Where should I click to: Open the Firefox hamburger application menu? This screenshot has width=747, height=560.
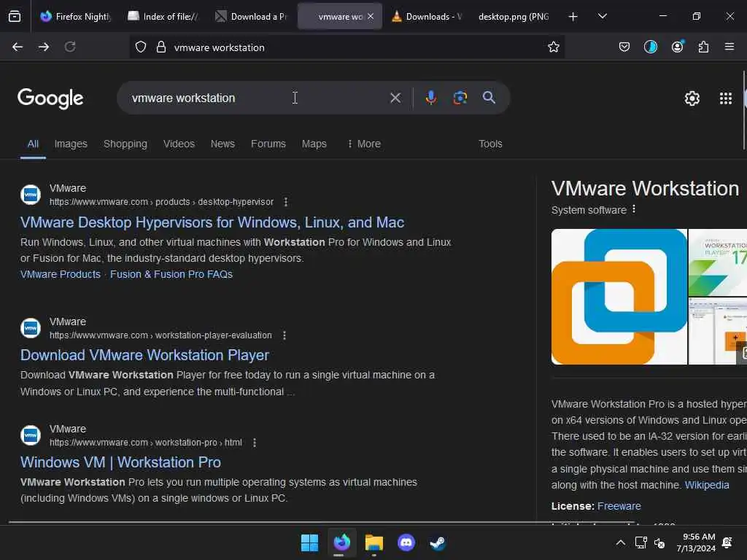(x=729, y=47)
